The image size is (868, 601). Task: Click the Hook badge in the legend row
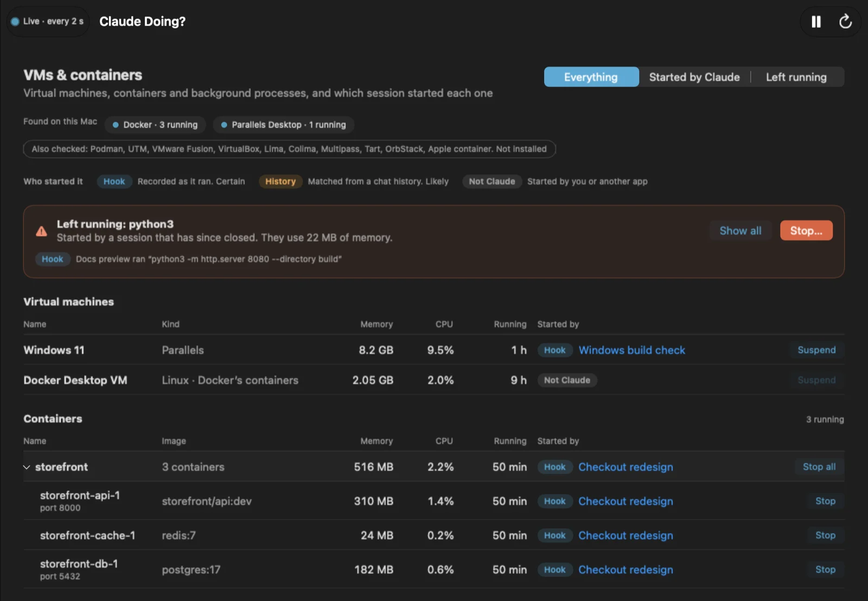coord(114,181)
